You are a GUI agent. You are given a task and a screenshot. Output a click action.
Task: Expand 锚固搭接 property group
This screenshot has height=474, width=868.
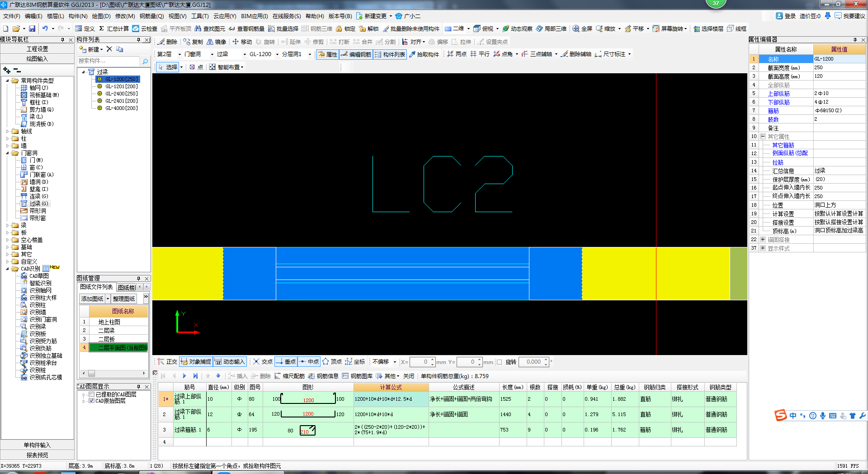763,240
